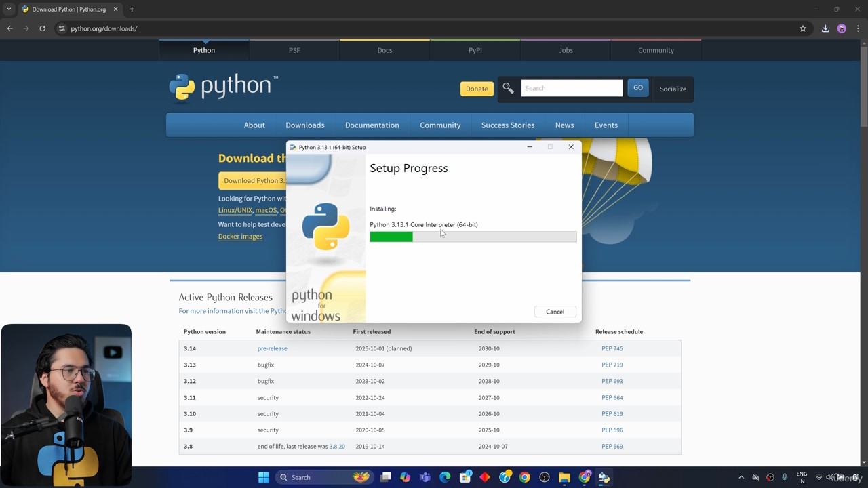Go back with the browser back arrow
This screenshot has height=488, width=868.
point(9,28)
